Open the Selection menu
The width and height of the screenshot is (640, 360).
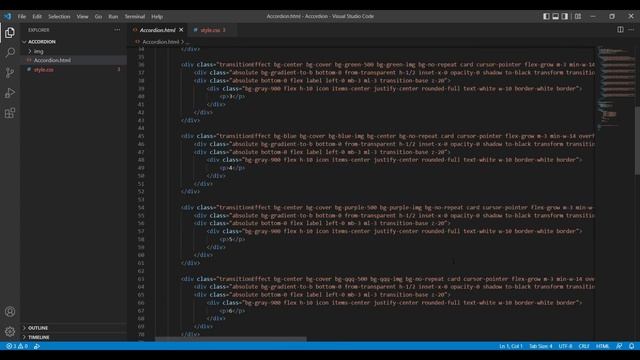59,16
